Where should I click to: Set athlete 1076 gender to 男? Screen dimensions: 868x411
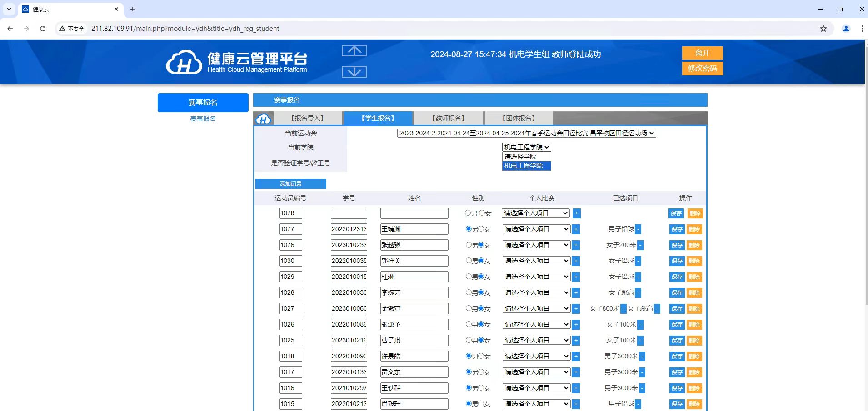[469, 245]
